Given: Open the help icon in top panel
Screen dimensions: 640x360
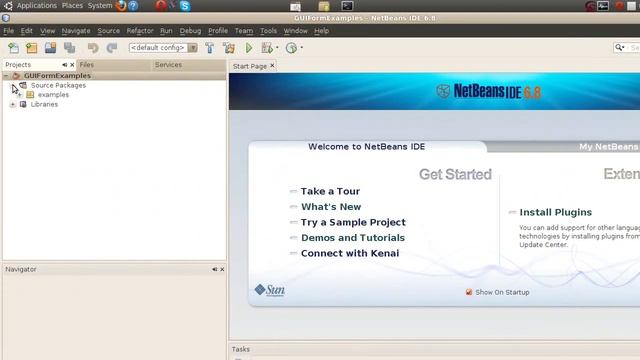Looking at the screenshot, I should pos(133,6).
